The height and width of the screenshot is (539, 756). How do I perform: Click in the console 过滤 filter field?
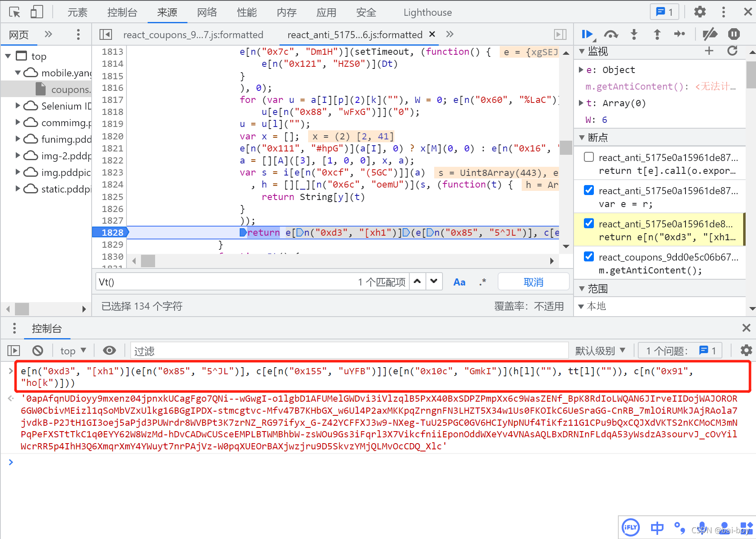point(349,351)
